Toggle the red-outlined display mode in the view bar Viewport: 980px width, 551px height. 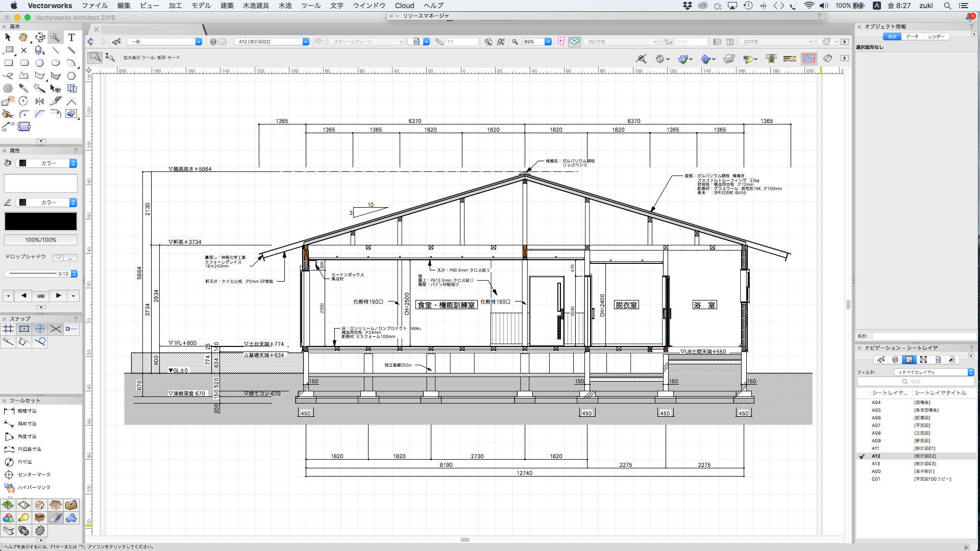coord(809,59)
